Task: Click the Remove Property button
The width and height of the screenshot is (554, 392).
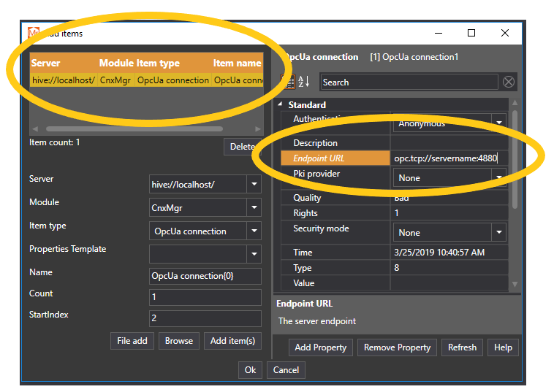Action: pos(397,347)
